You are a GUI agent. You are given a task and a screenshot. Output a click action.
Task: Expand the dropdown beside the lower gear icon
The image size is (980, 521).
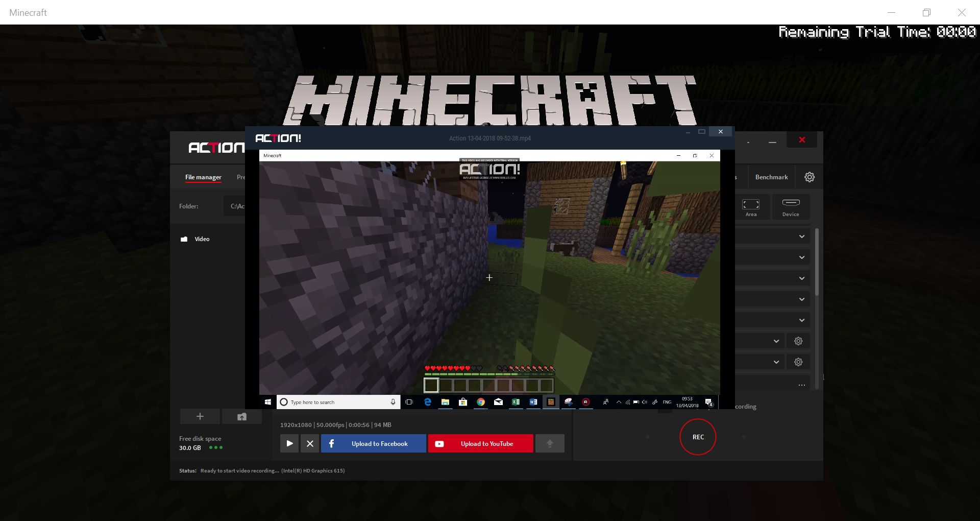(776, 362)
